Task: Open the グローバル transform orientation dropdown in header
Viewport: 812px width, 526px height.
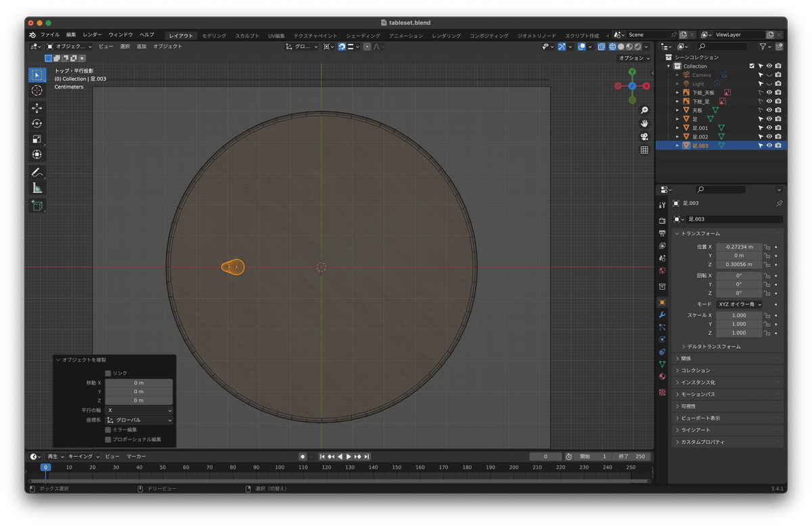Action: click(x=302, y=47)
